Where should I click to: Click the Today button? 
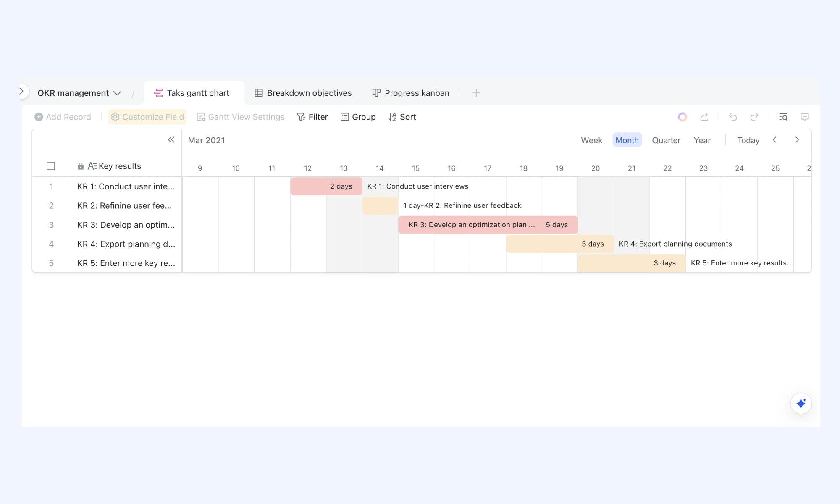pos(748,140)
